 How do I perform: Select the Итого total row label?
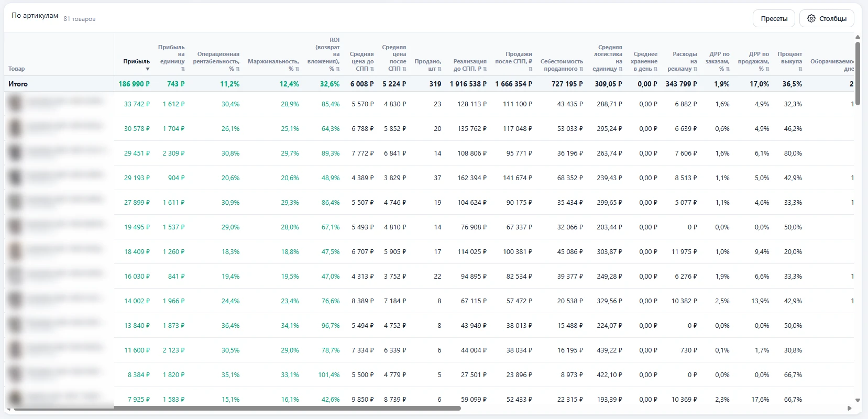coord(18,84)
